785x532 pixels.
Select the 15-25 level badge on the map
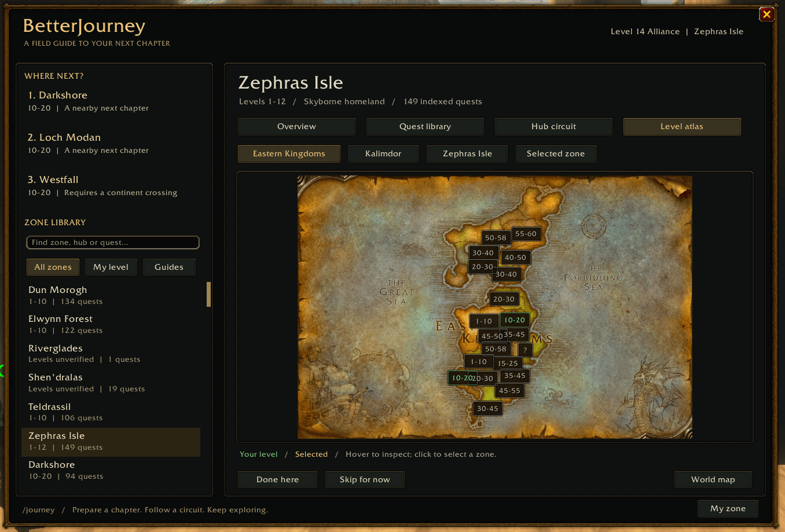[508, 364]
